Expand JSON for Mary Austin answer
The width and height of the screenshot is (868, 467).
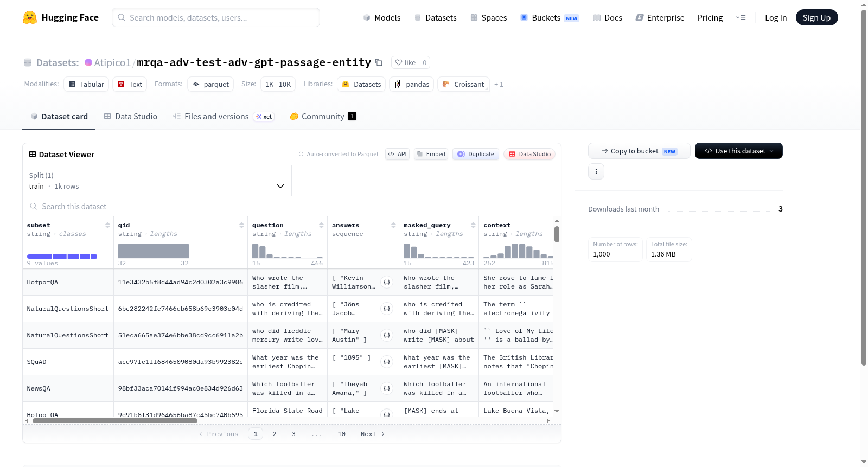click(387, 335)
